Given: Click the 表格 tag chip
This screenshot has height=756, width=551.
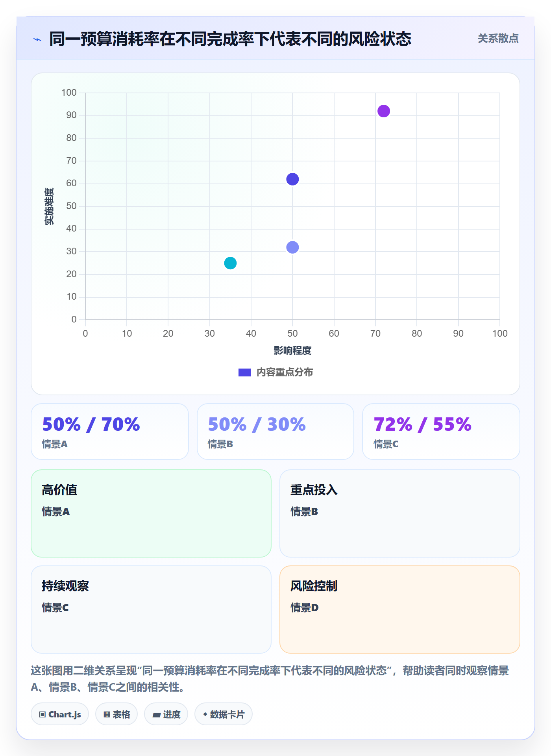Looking at the screenshot, I should pos(116,714).
